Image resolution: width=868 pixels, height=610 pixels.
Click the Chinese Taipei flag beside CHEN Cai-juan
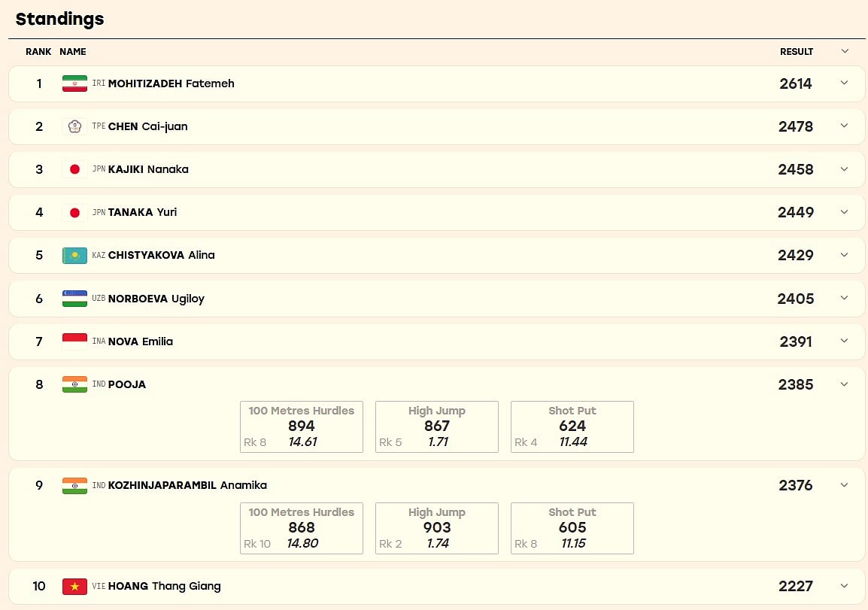pos(74,127)
